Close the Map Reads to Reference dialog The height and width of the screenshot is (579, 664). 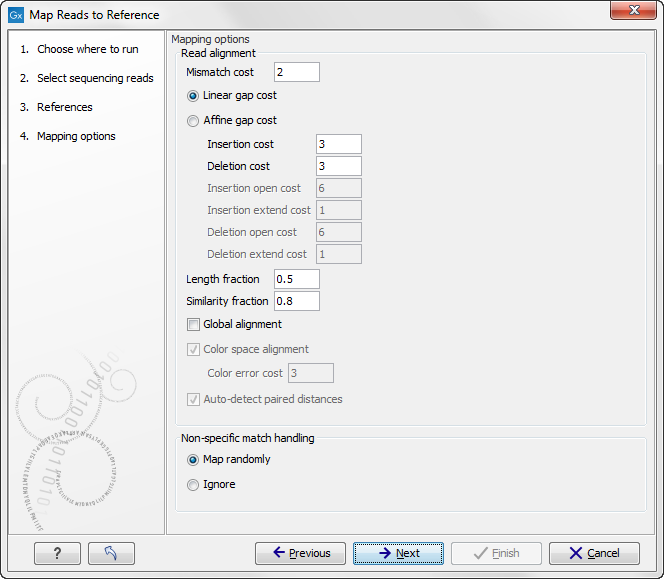[634, 10]
